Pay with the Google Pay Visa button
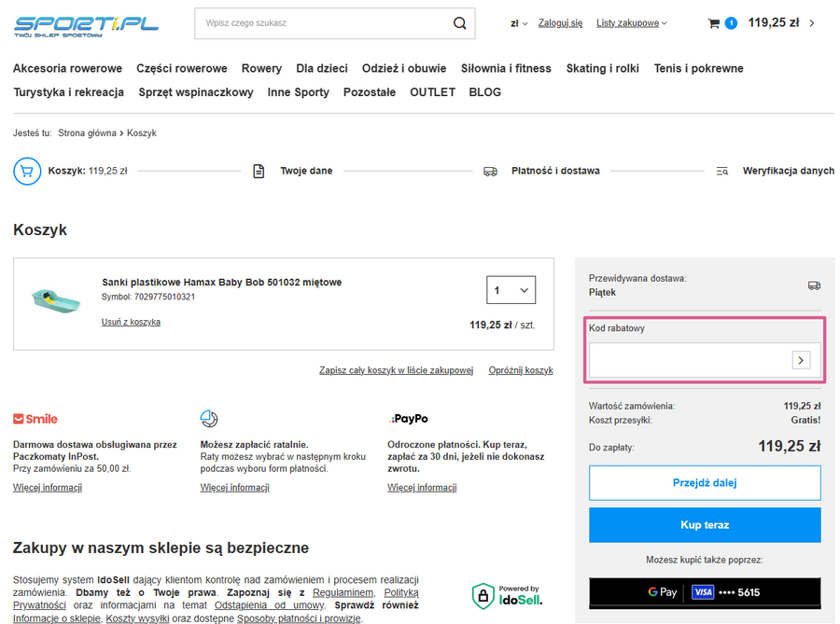This screenshot has width=840, height=624. click(x=705, y=592)
